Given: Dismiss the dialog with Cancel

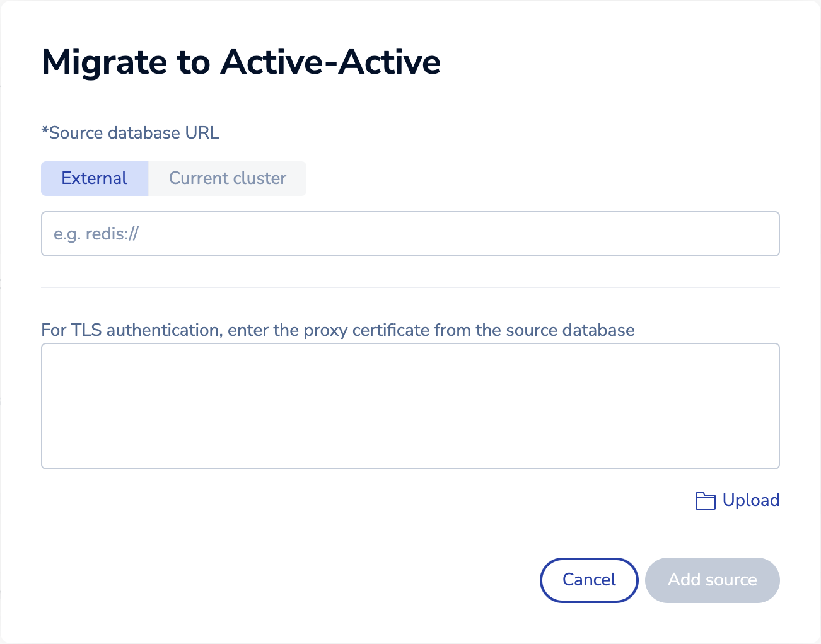Looking at the screenshot, I should [x=589, y=580].
